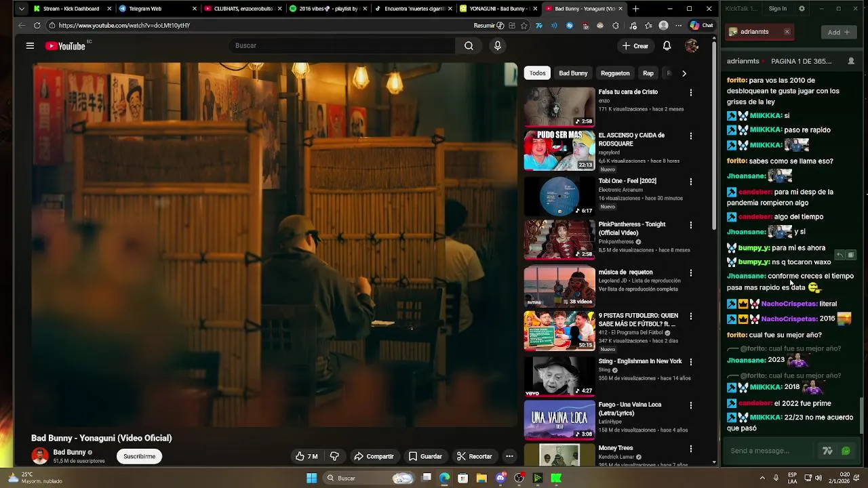Like the Yonaguni video
Screen dimensions: 868x488
click(307, 456)
